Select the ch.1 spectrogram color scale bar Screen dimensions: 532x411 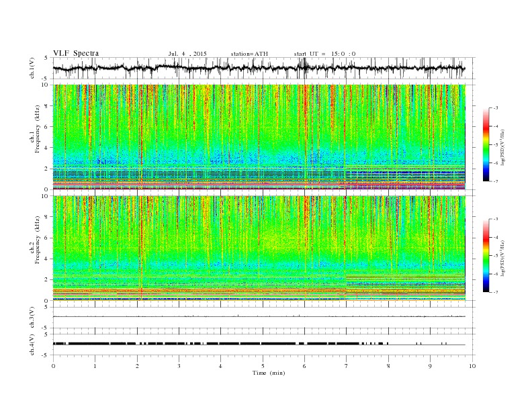point(486,144)
